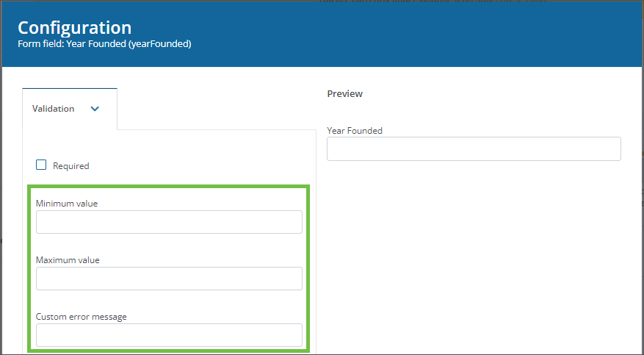Focus the Minimum value input field
The width and height of the screenshot is (644, 355).
(169, 222)
